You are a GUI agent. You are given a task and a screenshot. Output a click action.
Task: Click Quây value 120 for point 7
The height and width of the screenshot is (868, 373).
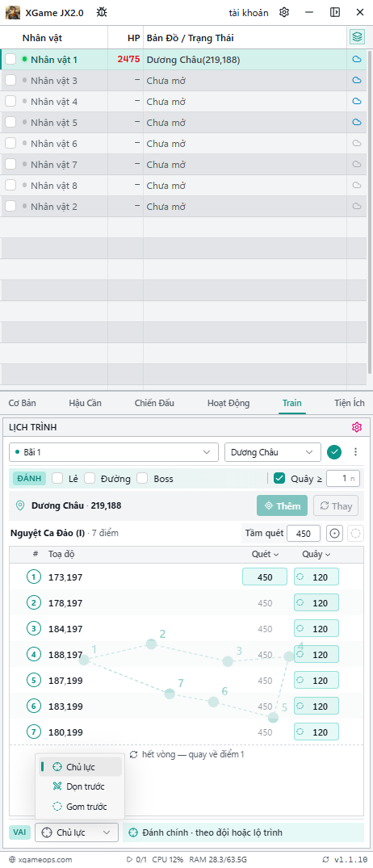point(316,732)
